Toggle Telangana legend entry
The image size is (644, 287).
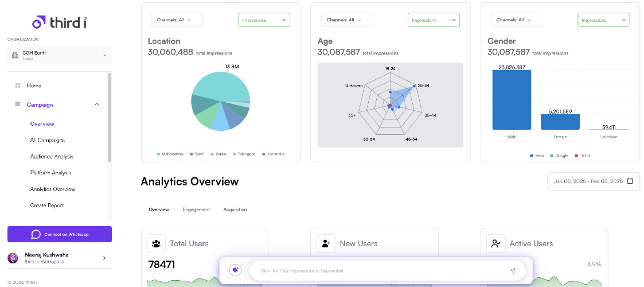click(x=244, y=154)
